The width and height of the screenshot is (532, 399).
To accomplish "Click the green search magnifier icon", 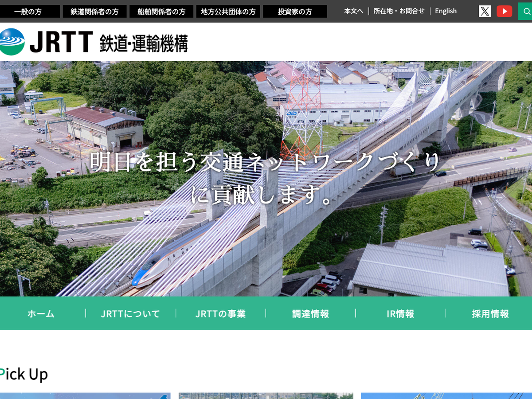I will pos(525,11).
